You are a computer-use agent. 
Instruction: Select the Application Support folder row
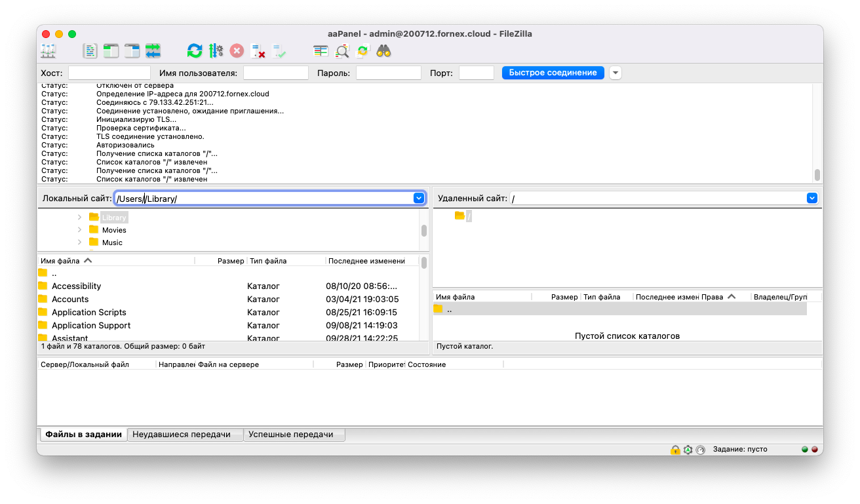click(x=228, y=325)
